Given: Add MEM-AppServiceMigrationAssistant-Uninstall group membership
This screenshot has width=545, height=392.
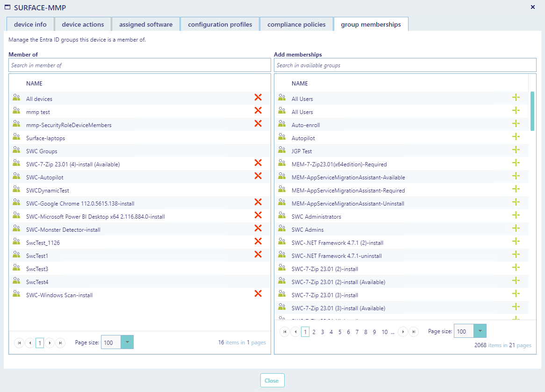Looking at the screenshot, I should pos(516,202).
